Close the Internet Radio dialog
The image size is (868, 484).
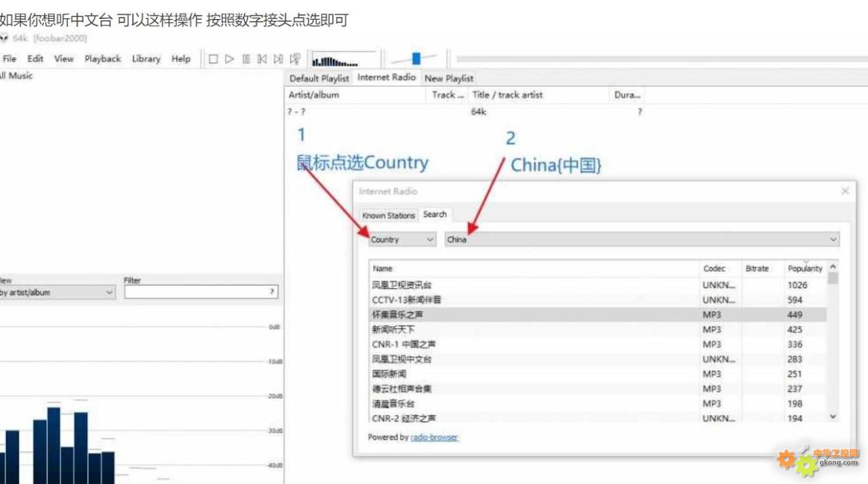pyautogui.click(x=845, y=191)
